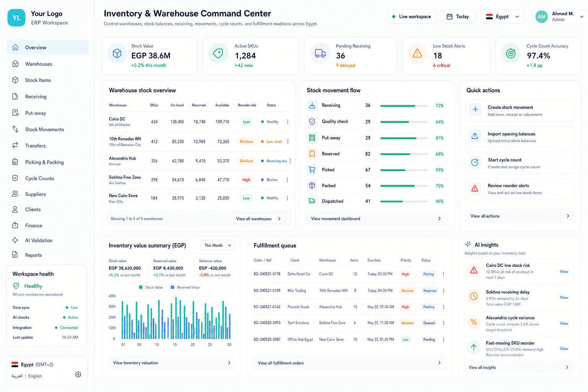Click the Put-away shelf icon in movement flow
588x392 pixels.
click(x=312, y=138)
